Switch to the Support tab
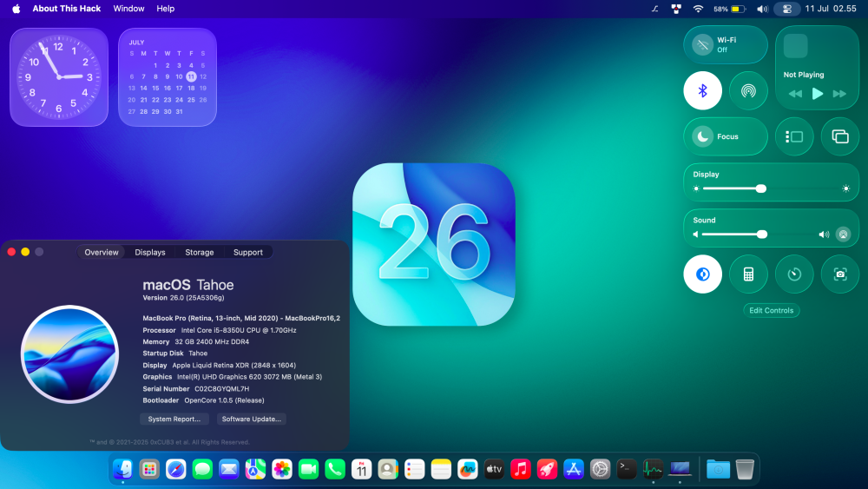The height and width of the screenshot is (489, 868). pos(248,252)
